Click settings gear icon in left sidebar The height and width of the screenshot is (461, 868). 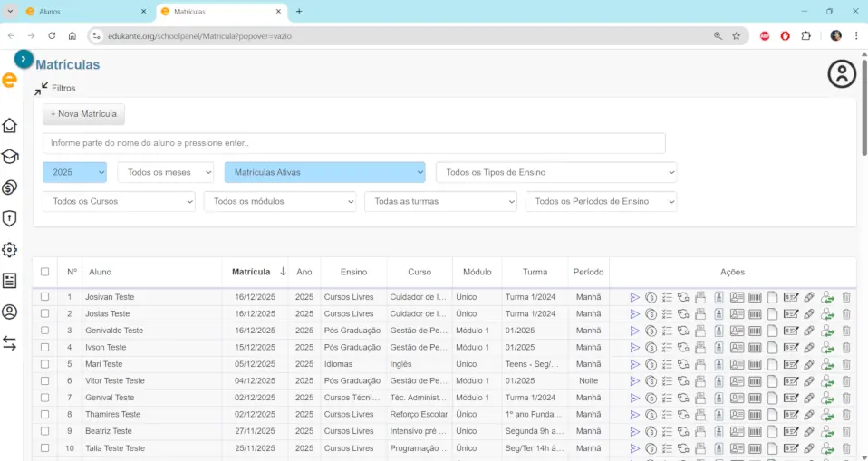tap(10, 250)
